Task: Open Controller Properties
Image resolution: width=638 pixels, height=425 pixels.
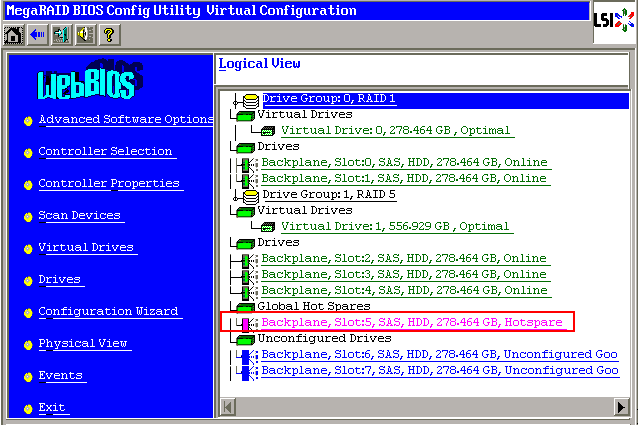Action: [109, 184]
